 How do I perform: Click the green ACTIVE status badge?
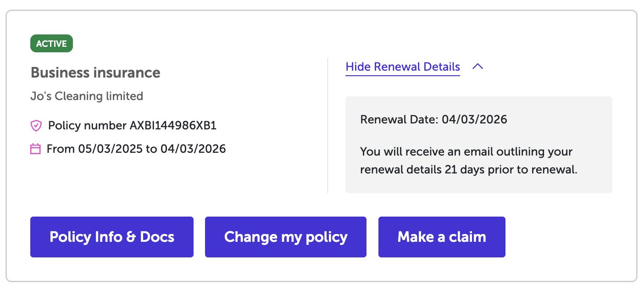tap(51, 44)
